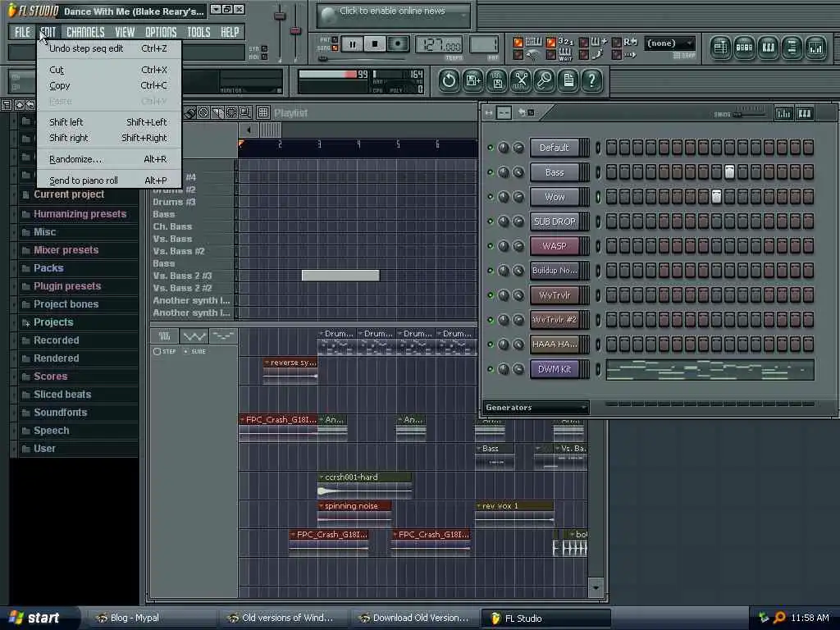Click Pause in the transport panel
This screenshot has height=630, width=840.
[353, 44]
